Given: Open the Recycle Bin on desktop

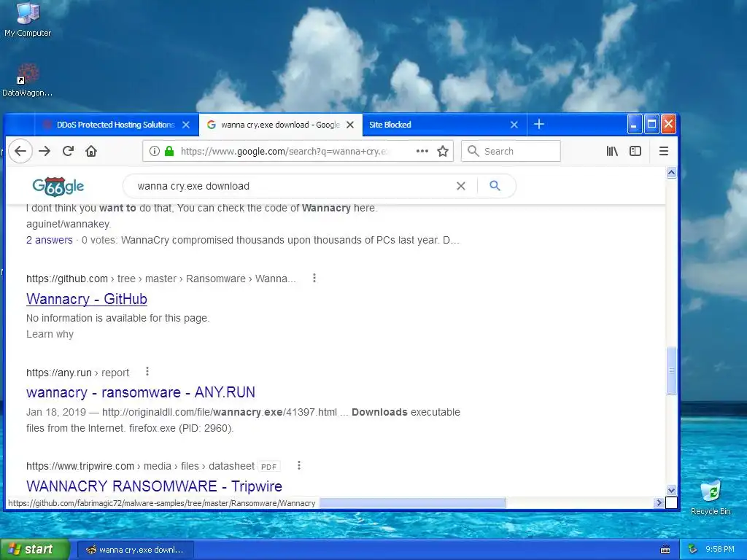Looking at the screenshot, I should [x=711, y=497].
